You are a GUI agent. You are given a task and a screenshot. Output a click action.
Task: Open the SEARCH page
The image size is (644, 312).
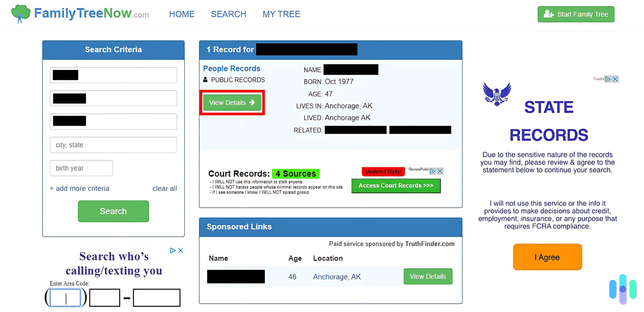pos(228,14)
